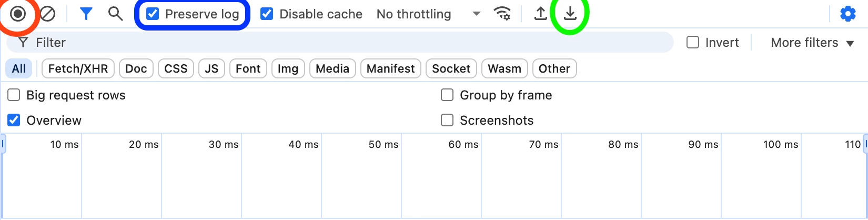This screenshot has width=868, height=220.
Task: Enable the Invert filter checkbox
Action: 693,42
